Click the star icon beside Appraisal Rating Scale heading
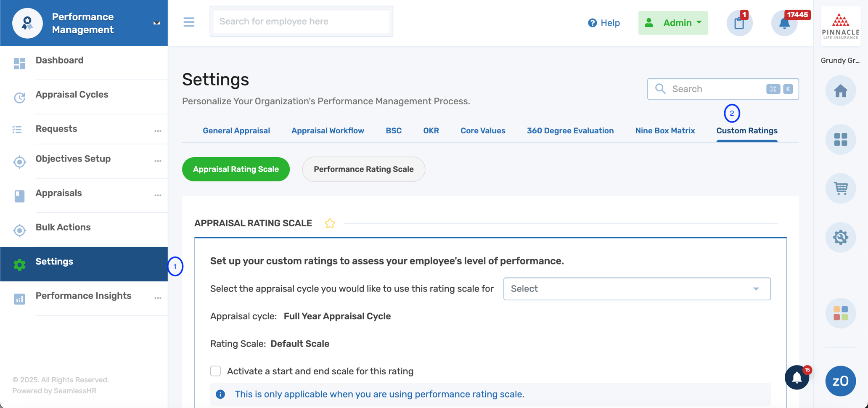This screenshot has height=408, width=868. pyautogui.click(x=330, y=223)
